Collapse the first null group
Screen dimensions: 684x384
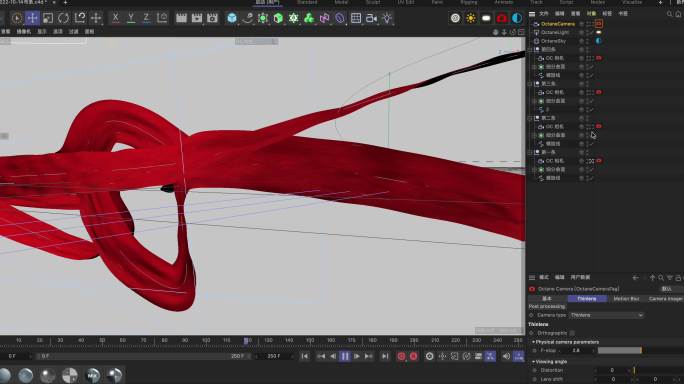coord(530,49)
